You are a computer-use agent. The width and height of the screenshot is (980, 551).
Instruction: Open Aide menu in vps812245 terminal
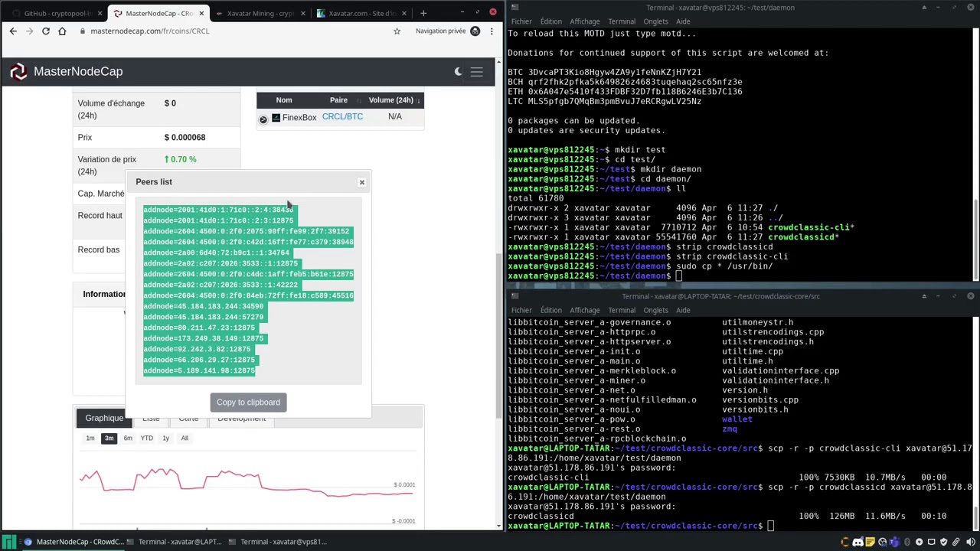(x=683, y=21)
